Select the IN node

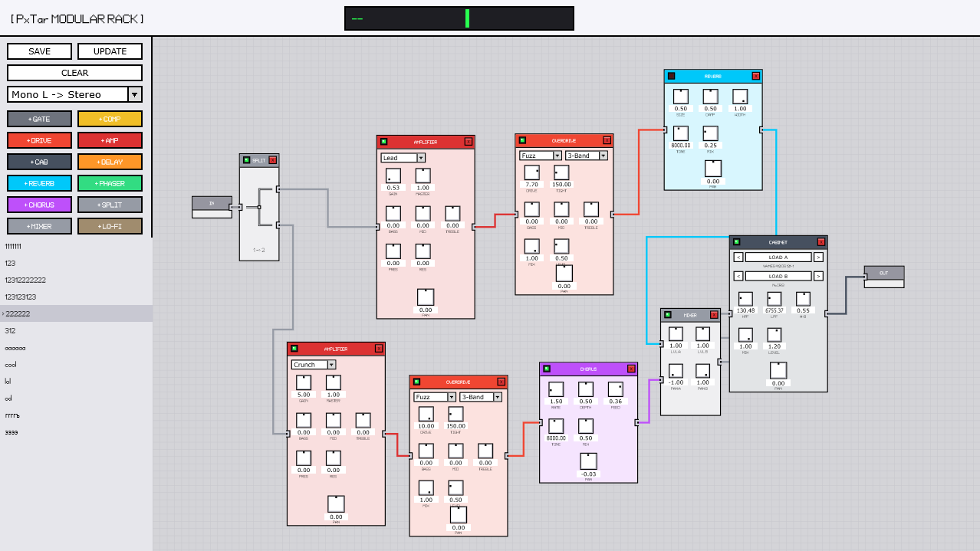212,207
